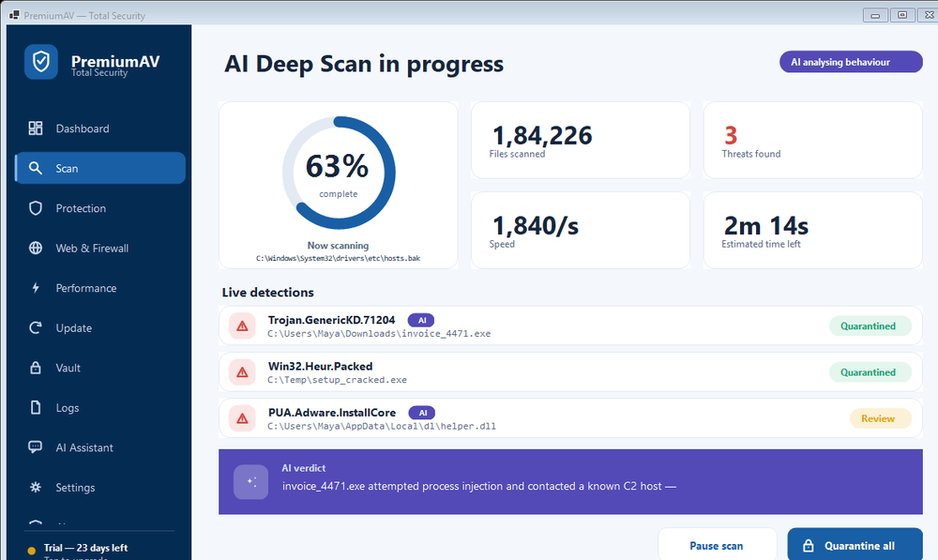Screen dimensions: 938x560
Task: Pause the running scan
Action: pos(718,544)
